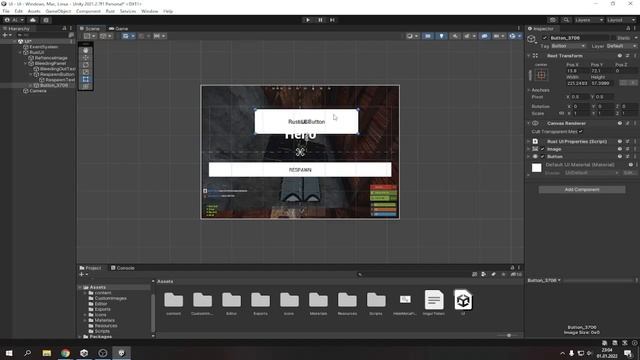Toggle scene lighting bulb icon
This screenshot has width=640, height=360.
pos(441,36)
